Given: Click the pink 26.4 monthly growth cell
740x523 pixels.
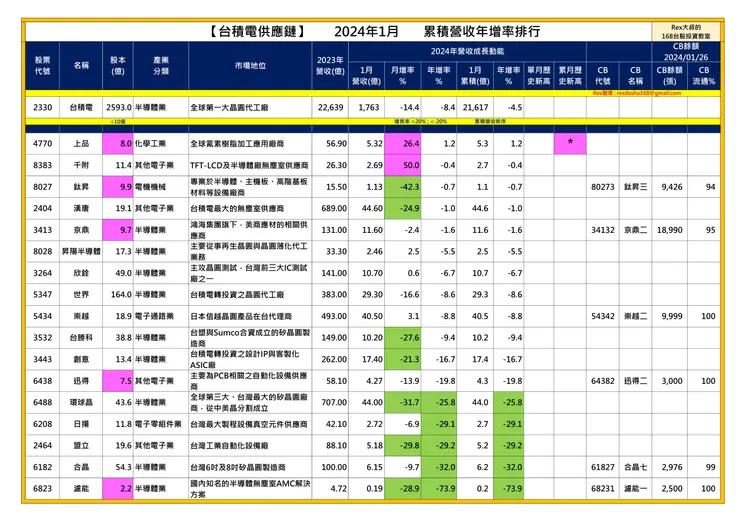Looking at the screenshot, I should tap(403, 143).
